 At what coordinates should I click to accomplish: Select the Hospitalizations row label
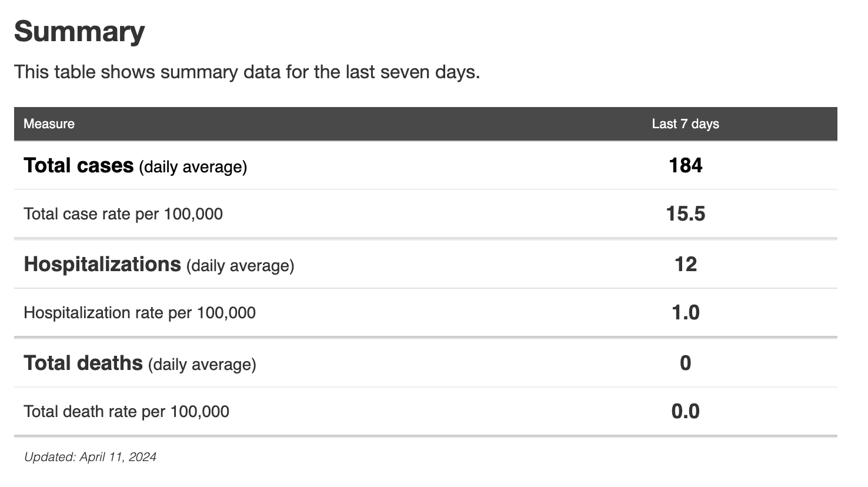pos(102,265)
